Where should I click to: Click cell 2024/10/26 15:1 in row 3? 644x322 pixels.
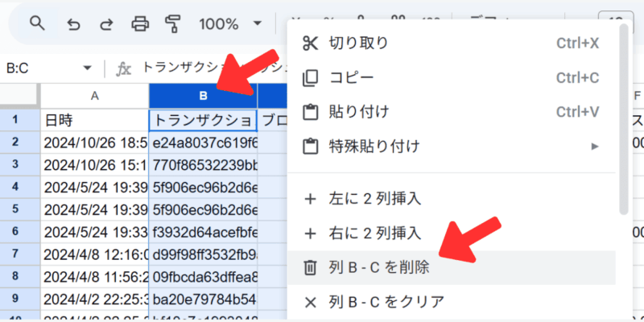[95, 165]
